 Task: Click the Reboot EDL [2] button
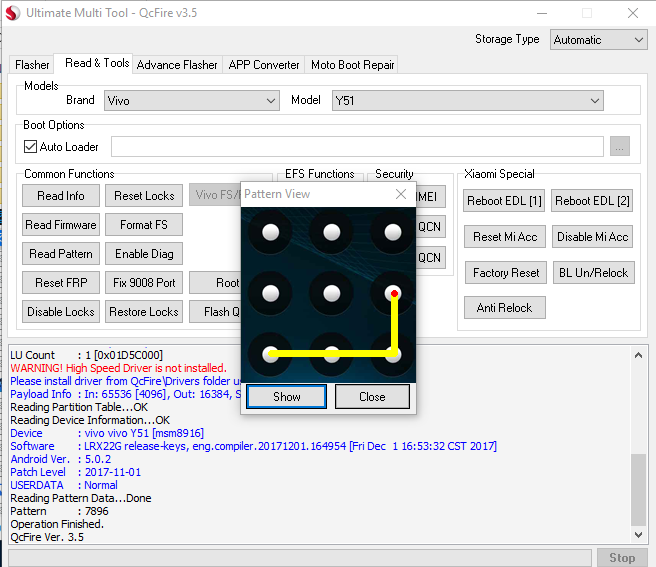(x=592, y=201)
